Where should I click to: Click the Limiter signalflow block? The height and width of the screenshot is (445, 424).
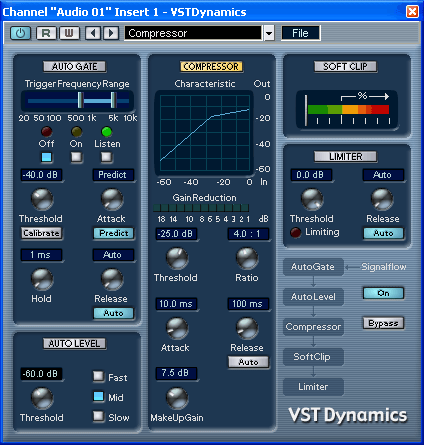pyautogui.click(x=313, y=387)
